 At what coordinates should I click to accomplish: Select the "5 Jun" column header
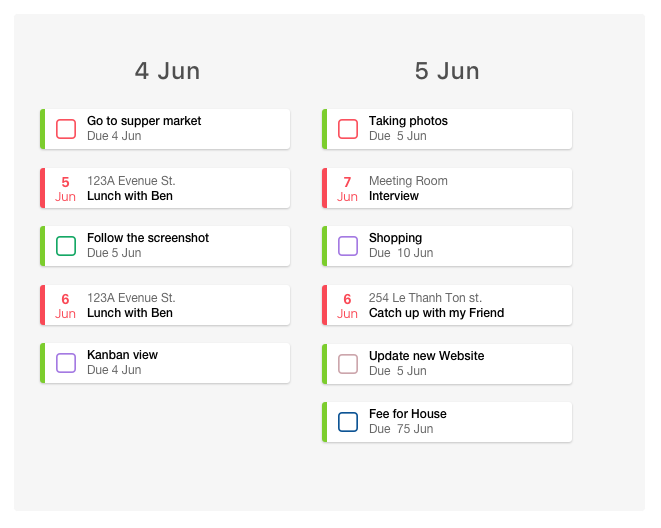[x=447, y=71]
